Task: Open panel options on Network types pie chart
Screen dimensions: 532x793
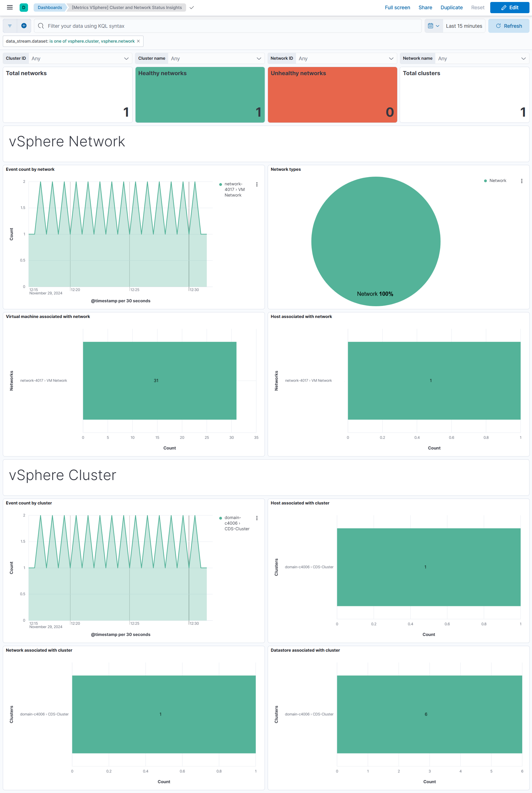Action: click(x=522, y=181)
